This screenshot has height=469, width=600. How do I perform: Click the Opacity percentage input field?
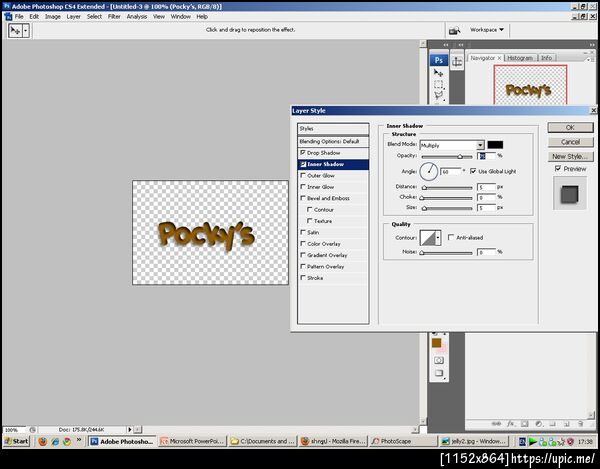[486, 156]
